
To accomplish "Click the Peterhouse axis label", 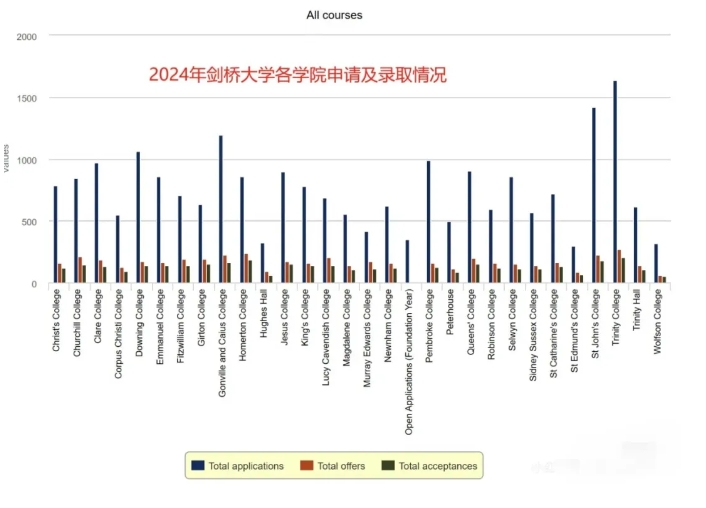I will coord(450,312).
